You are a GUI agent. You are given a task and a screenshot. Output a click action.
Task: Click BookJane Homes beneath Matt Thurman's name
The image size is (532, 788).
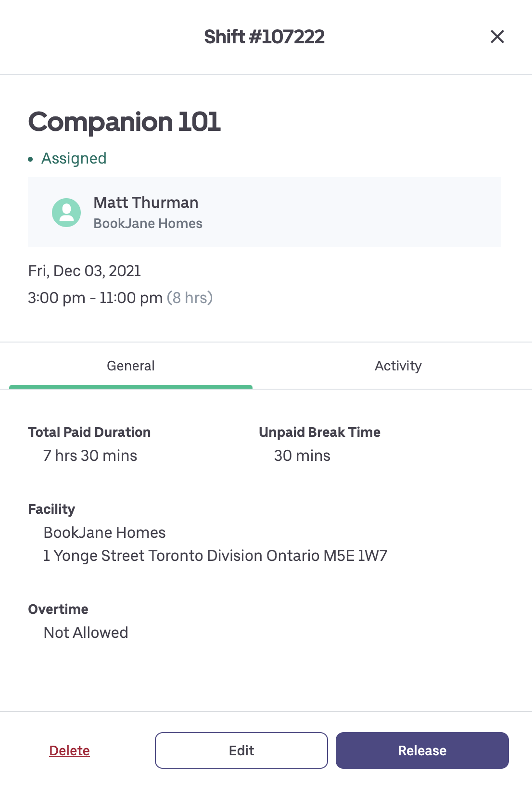(148, 224)
